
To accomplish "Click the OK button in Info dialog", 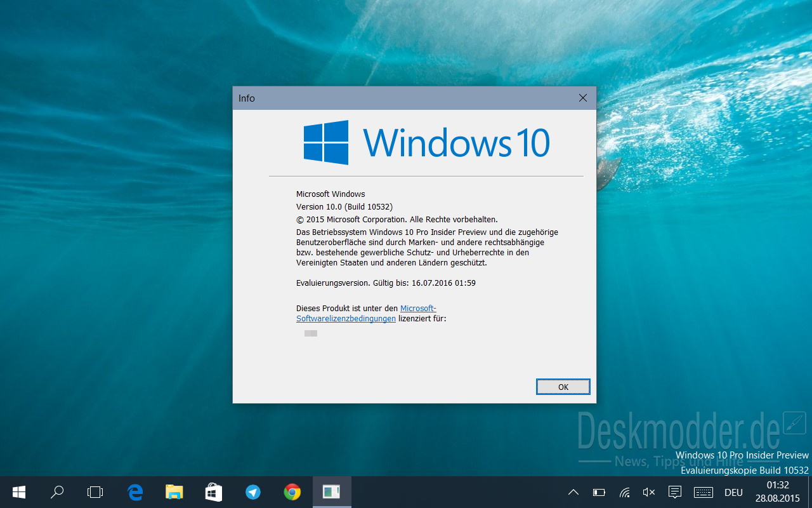I will (563, 387).
